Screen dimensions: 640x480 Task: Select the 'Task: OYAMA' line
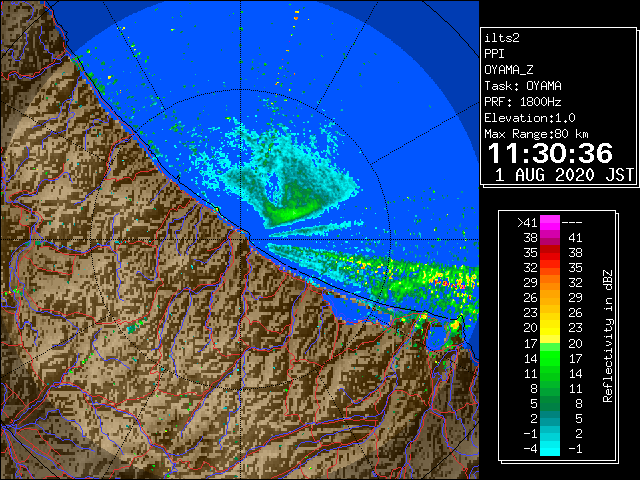(523, 86)
